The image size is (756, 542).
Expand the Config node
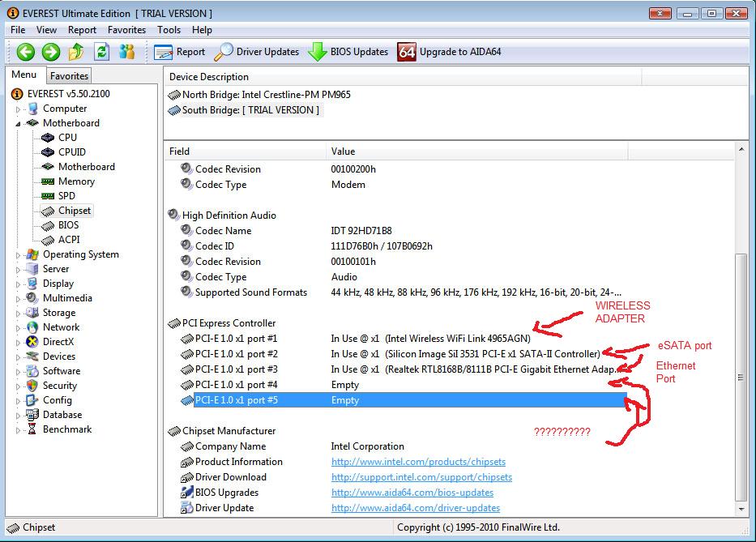pyautogui.click(x=19, y=401)
